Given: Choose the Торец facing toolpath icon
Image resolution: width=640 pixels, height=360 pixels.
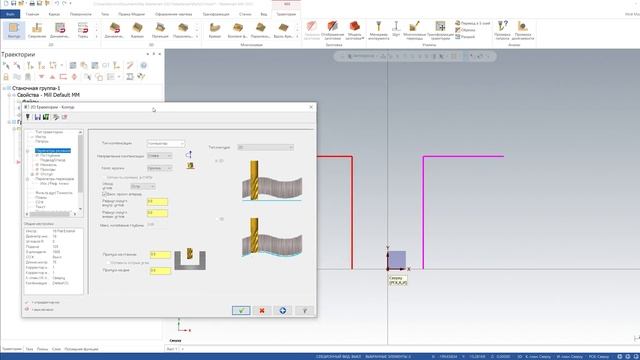Looking at the screenshot, I should (83, 30).
